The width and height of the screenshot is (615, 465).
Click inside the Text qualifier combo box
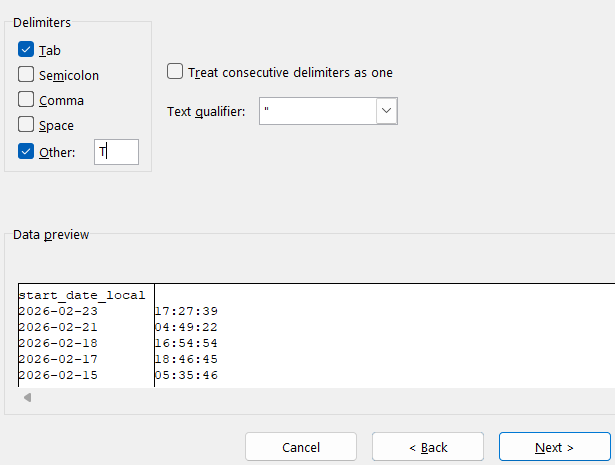317,111
